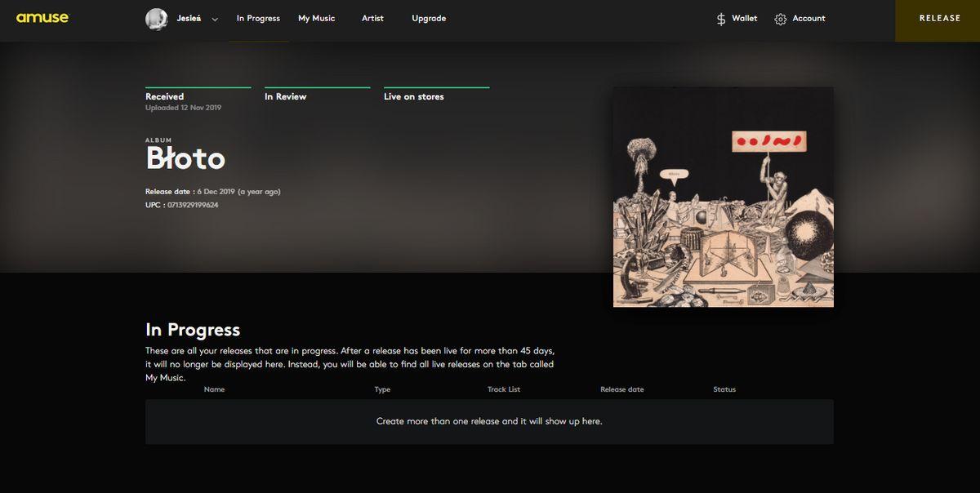This screenshot has height=493, width=980.
Task: Switch to the Artist tab
Action: [x=372, y=19]
